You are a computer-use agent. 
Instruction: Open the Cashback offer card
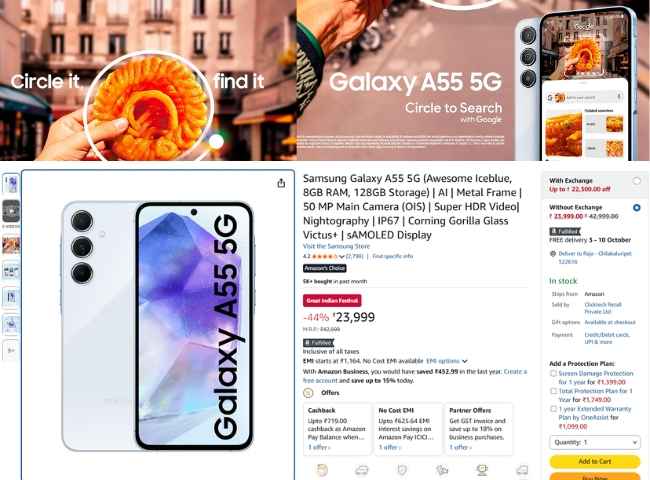tap(337, 429)
